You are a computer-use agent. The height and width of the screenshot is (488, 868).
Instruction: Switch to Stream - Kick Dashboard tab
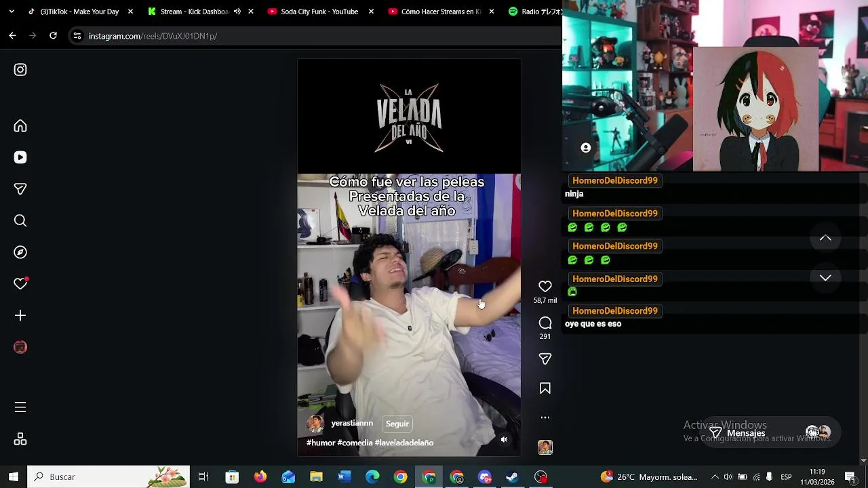[x=194, y=12]
